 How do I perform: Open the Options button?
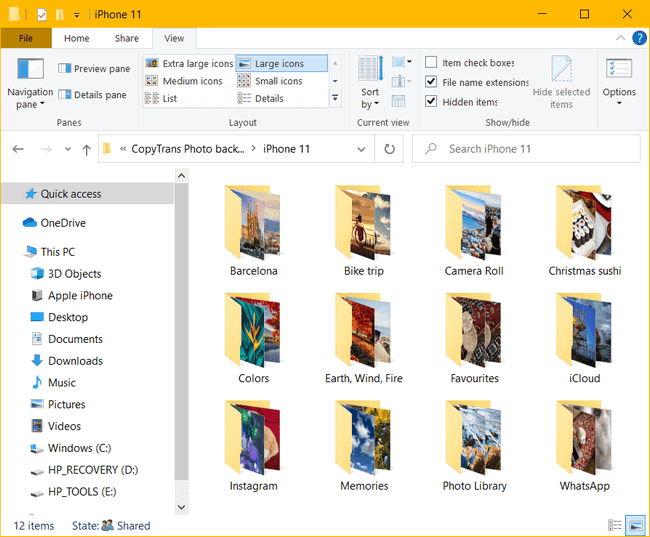619,83
